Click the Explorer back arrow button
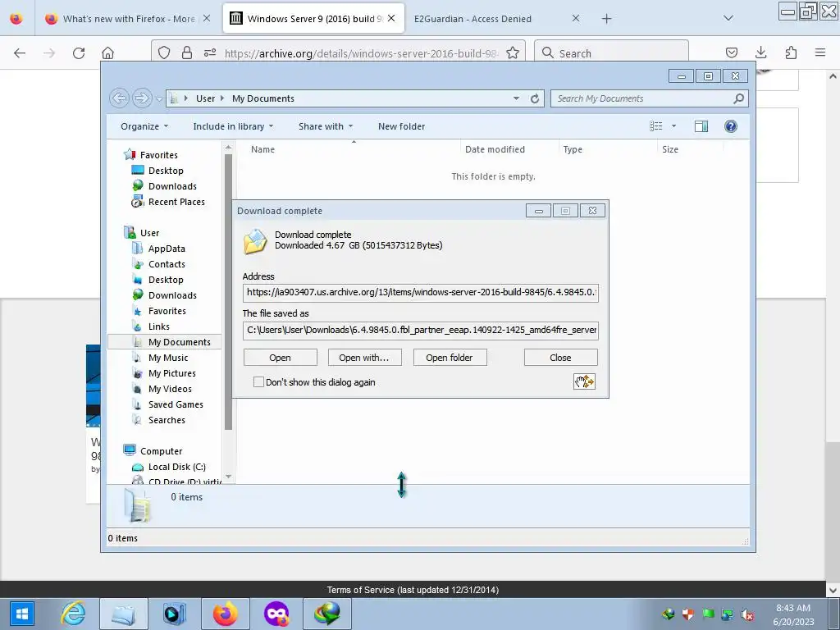Viewport: 840px width, 630px height. [120, 98]
